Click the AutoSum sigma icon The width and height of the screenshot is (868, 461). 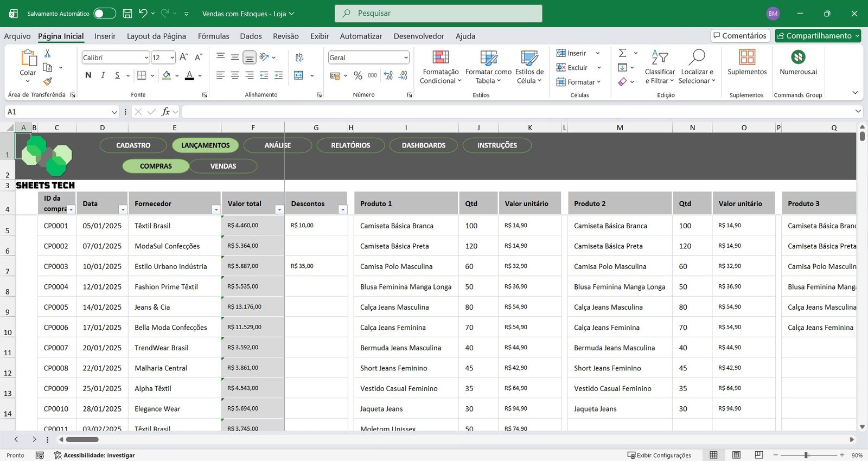(x=623, y=53)
